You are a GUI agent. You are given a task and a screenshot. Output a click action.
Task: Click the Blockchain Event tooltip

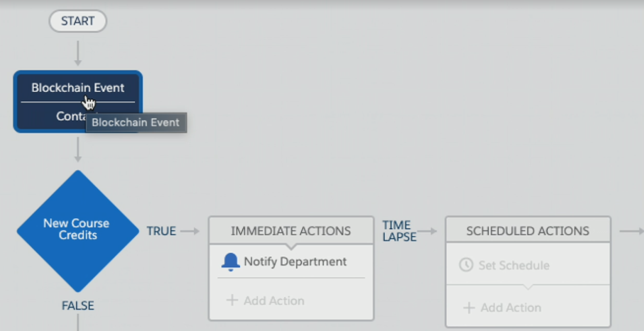pos(136,123)
